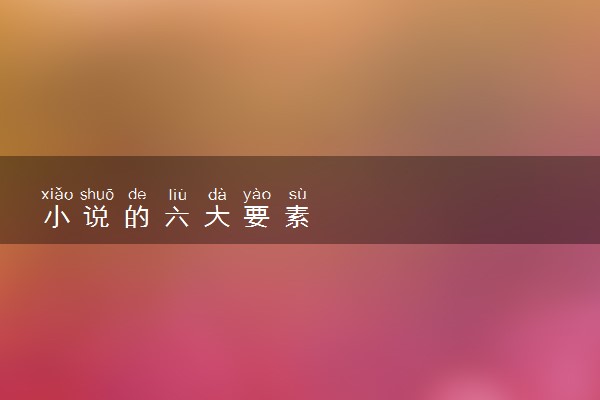Select the pinyin label xiǎo
This screenshot has height=400, width=600.
point(57,194)
